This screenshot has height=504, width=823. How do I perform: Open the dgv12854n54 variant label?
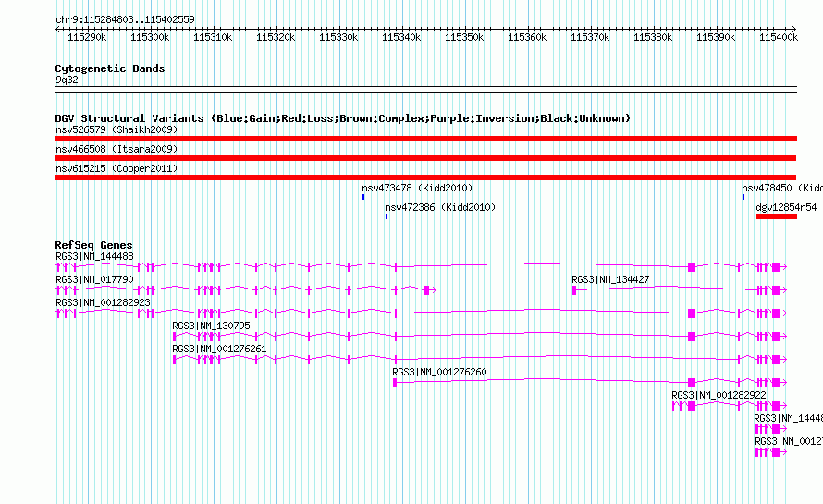click(x=786, y=207)
